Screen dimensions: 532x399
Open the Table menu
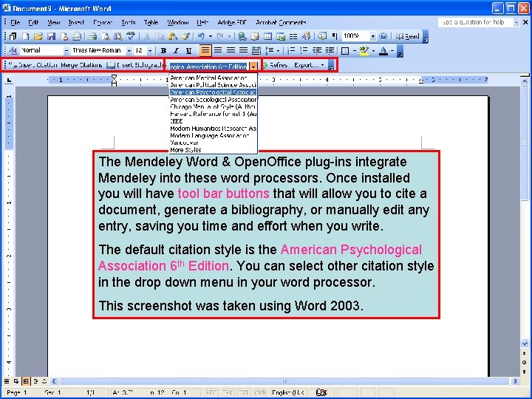point(151,22)
